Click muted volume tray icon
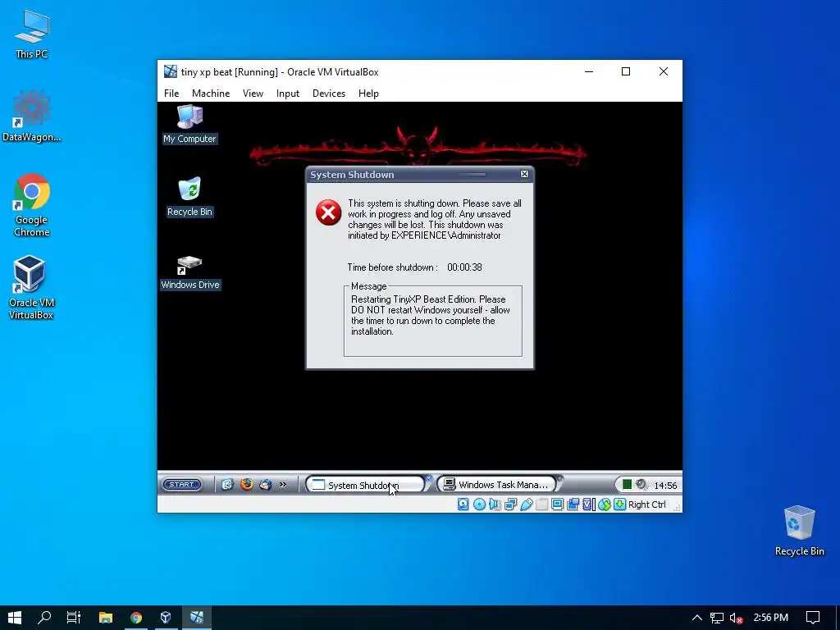840x630 pixels. click(737, 618)
